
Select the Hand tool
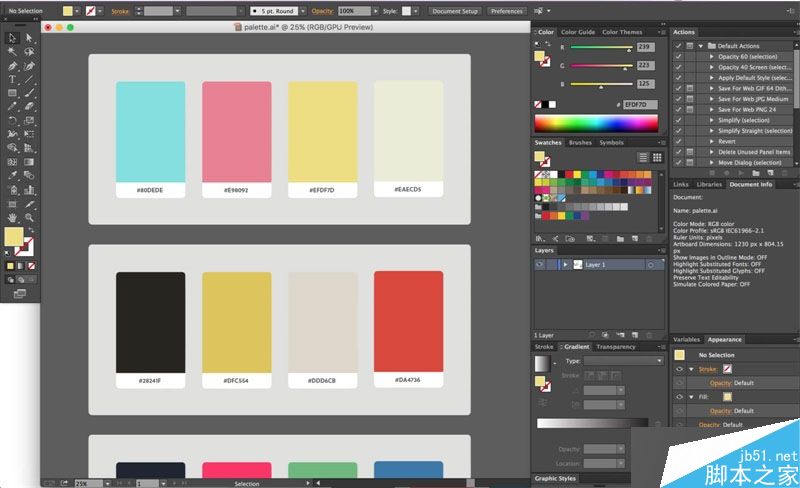pyautogui.click(x=12, y=217)
